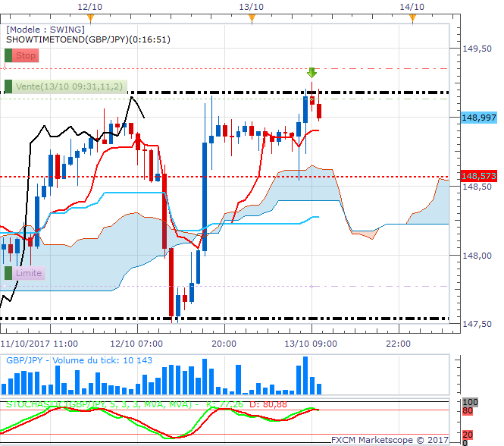Click the 147,50 price axis label

(x=477, y=324)
